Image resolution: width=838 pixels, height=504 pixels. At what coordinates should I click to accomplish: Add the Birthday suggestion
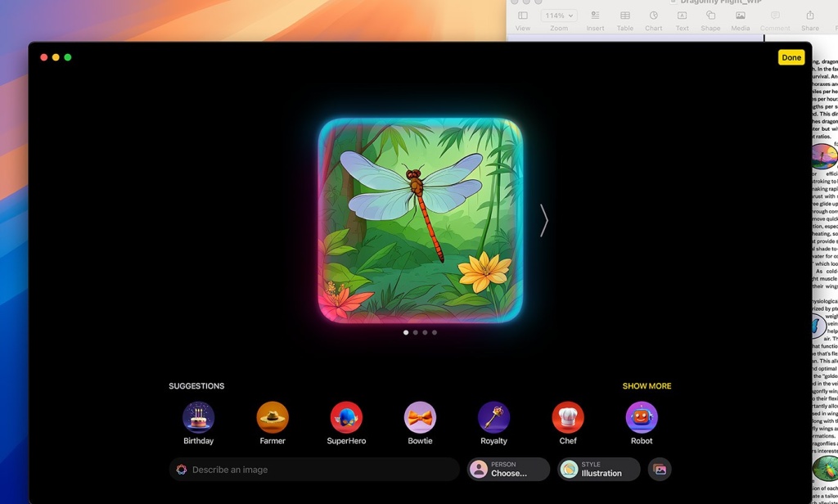198,417
